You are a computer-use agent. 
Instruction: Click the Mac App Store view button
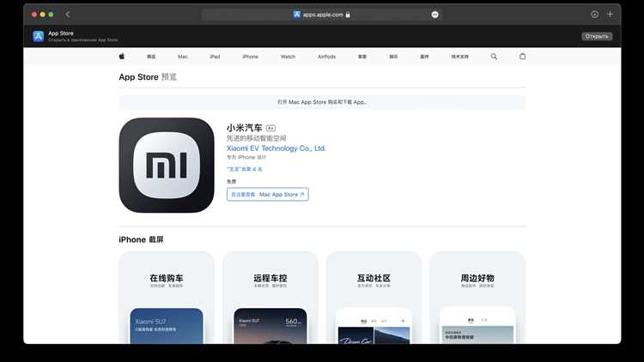point(267,195)
